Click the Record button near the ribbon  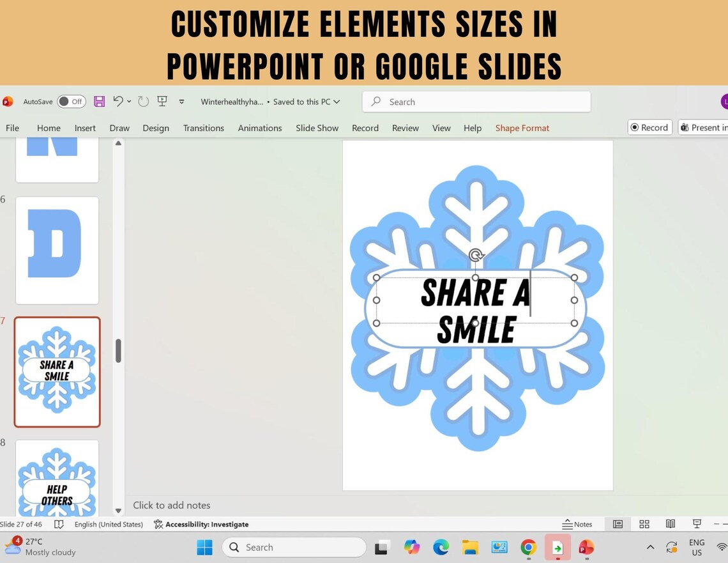pyautogui.click(x=649, y=127)
